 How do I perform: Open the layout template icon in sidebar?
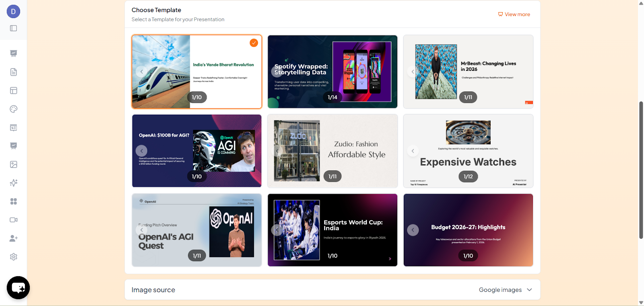point(13,91)
